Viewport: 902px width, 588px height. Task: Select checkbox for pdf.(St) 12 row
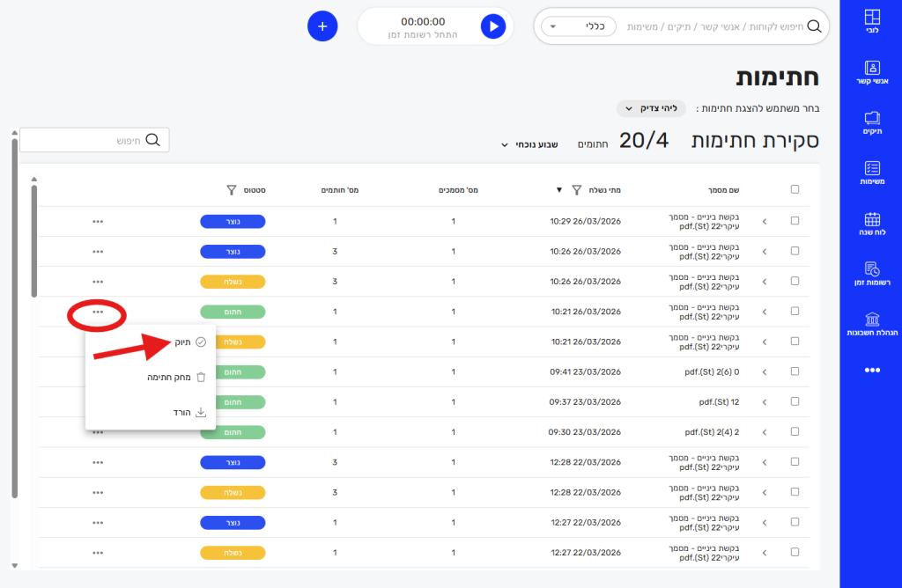(x=795, y=401)
